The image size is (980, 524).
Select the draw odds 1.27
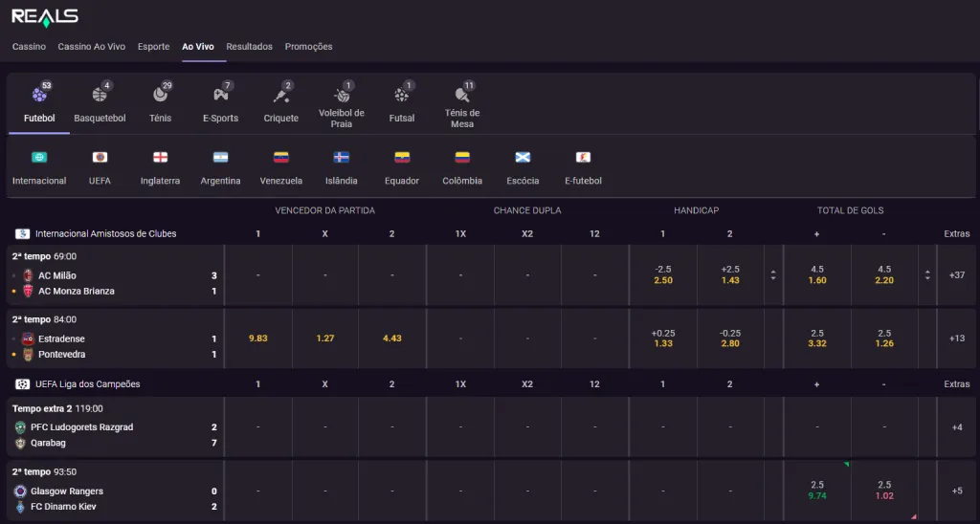(x=324, y=338)
